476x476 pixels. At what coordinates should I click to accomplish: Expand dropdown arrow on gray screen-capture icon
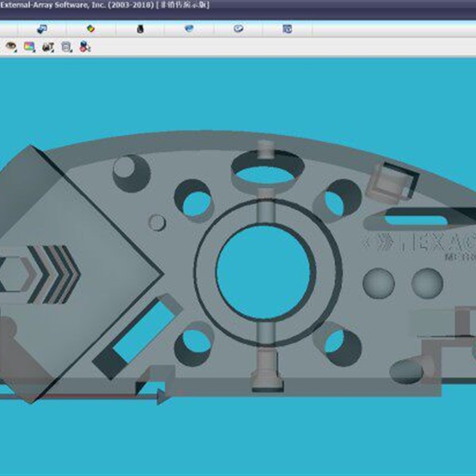point(71,51)
